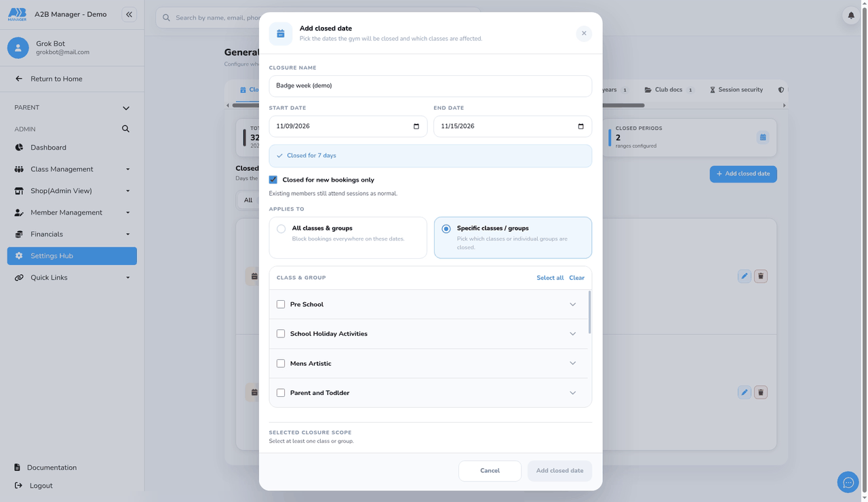Expand the School Holiday Activities row
Viewport: 868px width, 502px height.
(429, 333)
